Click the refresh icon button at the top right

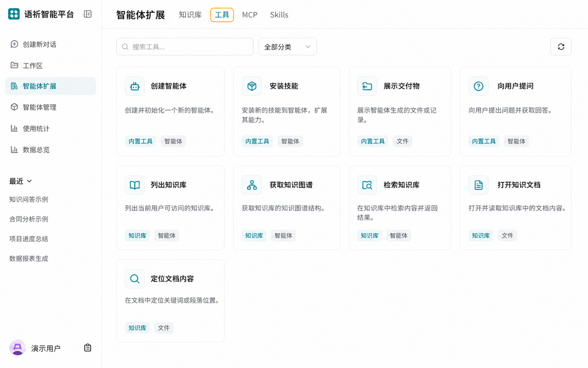(x=561, y=47)
